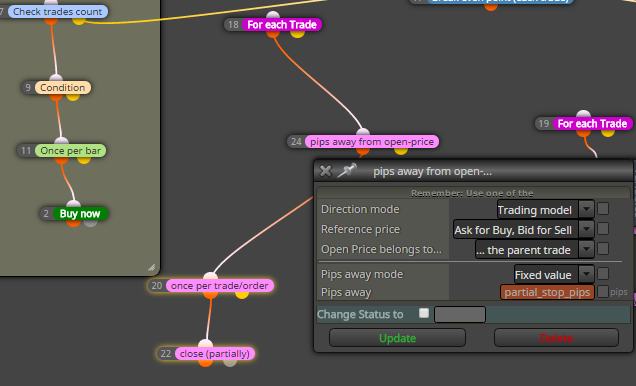Tick the checkbox beside Open Price belongs to

[603, 248]
